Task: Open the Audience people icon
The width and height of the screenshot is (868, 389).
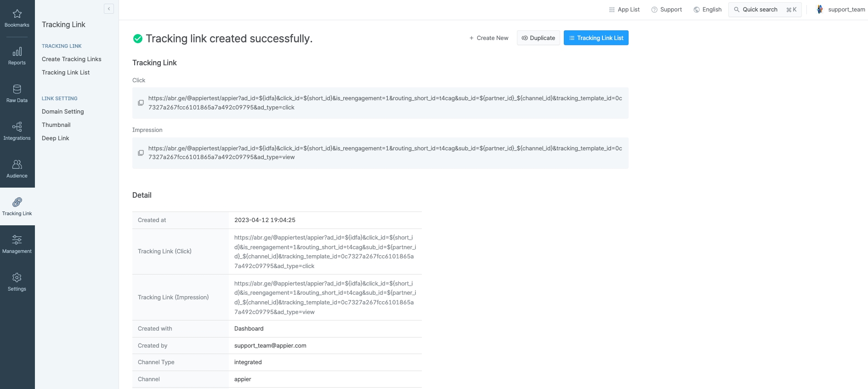Action: [x=17, y=165]
